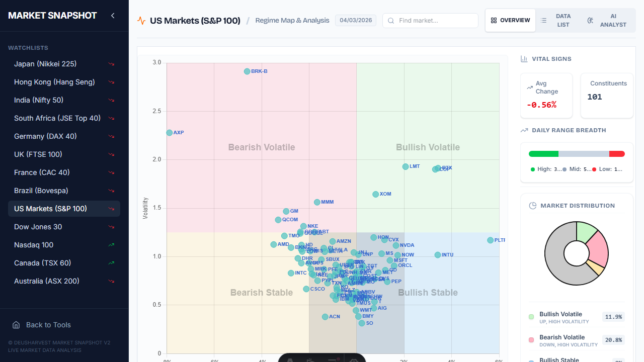644x362 pixels.
Task: Open the search by clicking the magnifier icon
Action: (391, 21)
